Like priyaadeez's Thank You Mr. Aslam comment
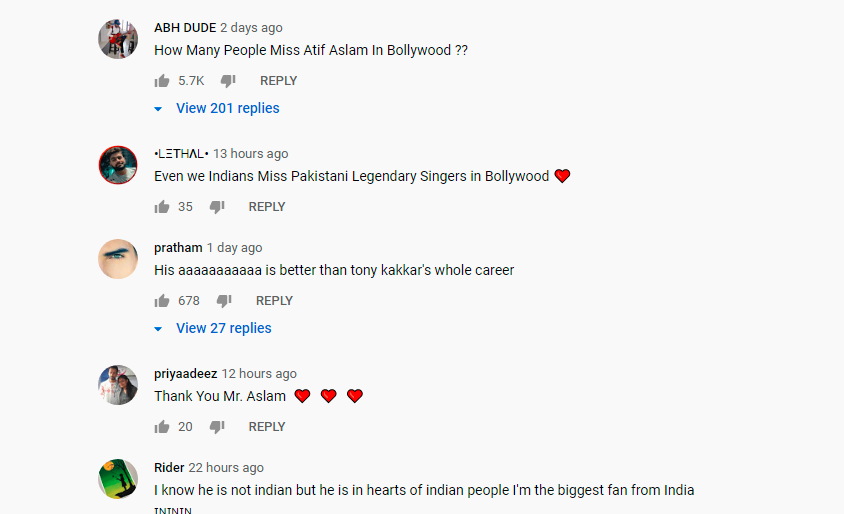 [161, 427]
